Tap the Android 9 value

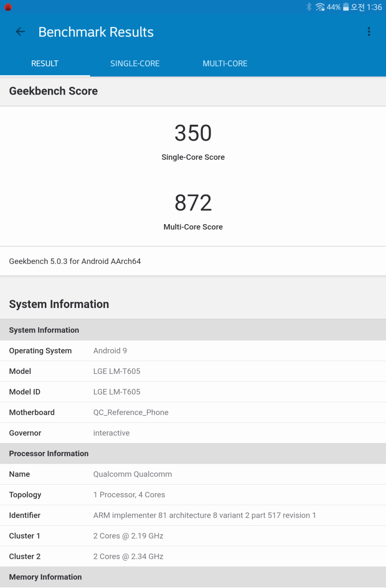click(x=110, y=351)
